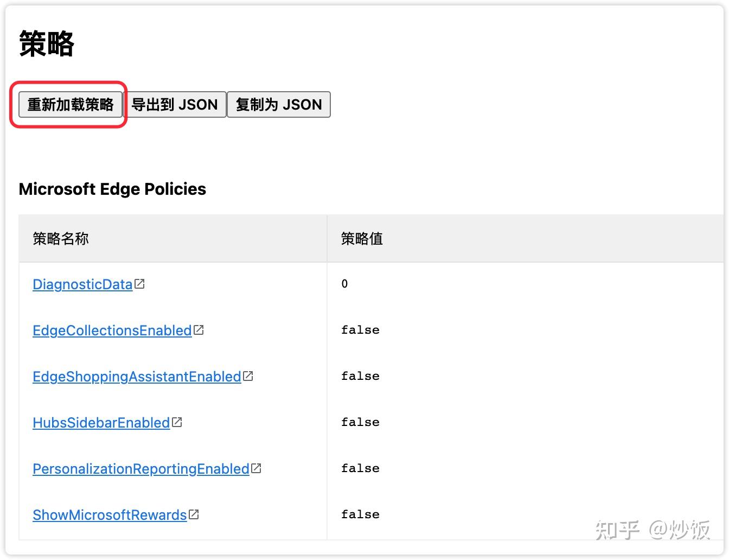The height and width of the screenshot is (560, 729).
Task: Click the 策略 page title
Action: pos(47,43)
